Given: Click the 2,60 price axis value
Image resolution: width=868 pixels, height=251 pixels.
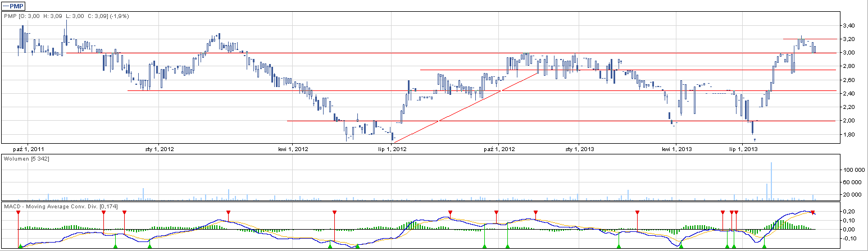Looking at the screenshot, I should [x=848, y=80].
